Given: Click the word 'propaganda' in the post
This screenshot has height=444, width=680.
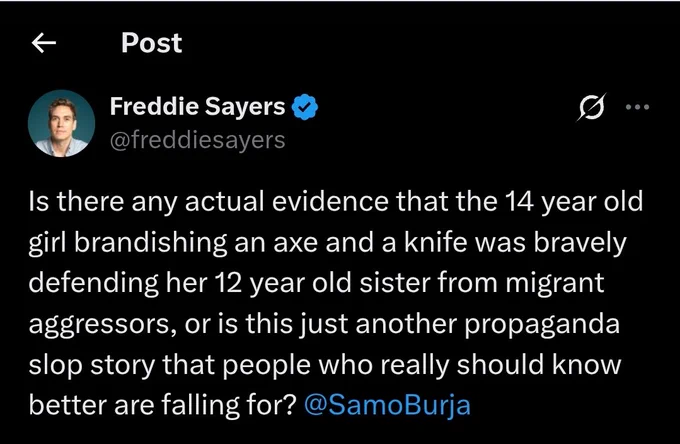Looking at the screenshot, I should 543,325.
